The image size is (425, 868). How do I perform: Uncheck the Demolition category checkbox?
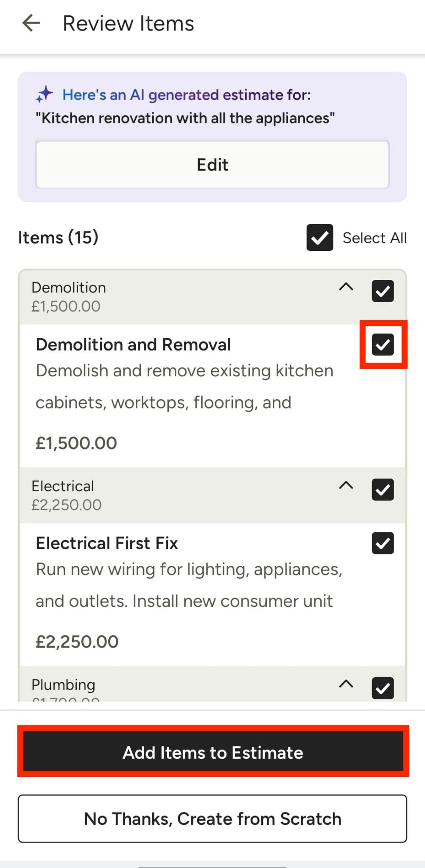coord(383,291)
